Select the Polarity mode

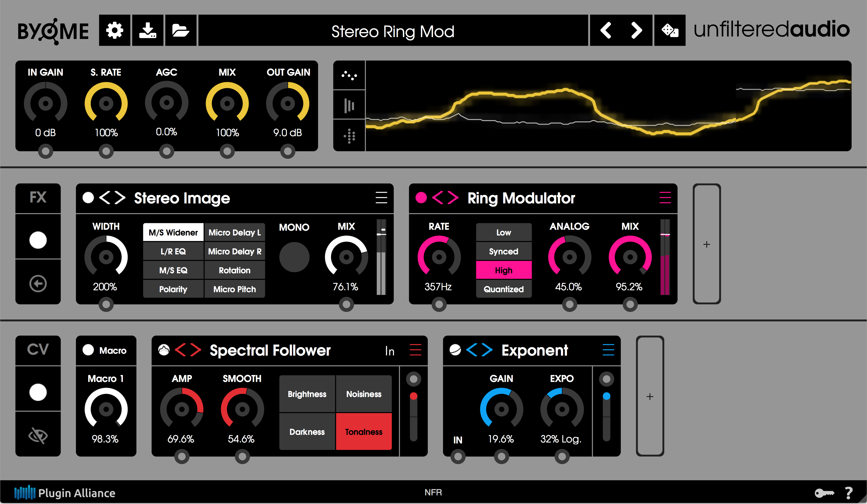point(173,289)
